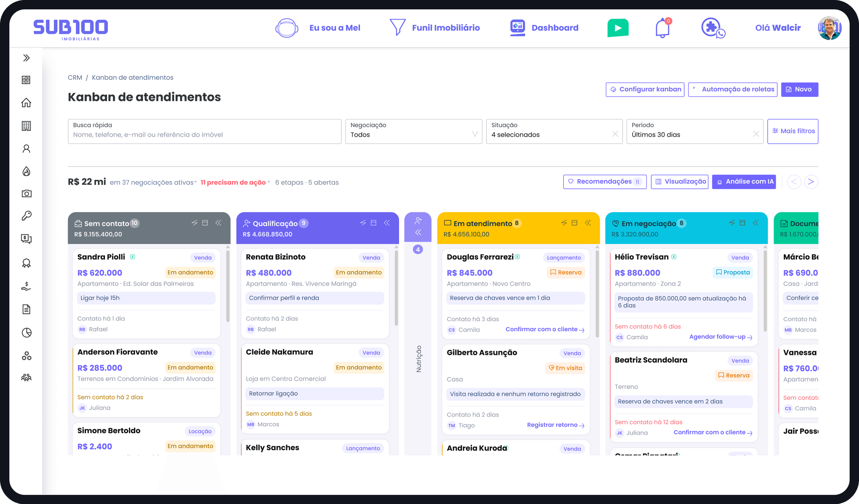The width and height of the screenshot is (859, 504).
Task: Click the green video play icon
Action: tap(618, 28)
